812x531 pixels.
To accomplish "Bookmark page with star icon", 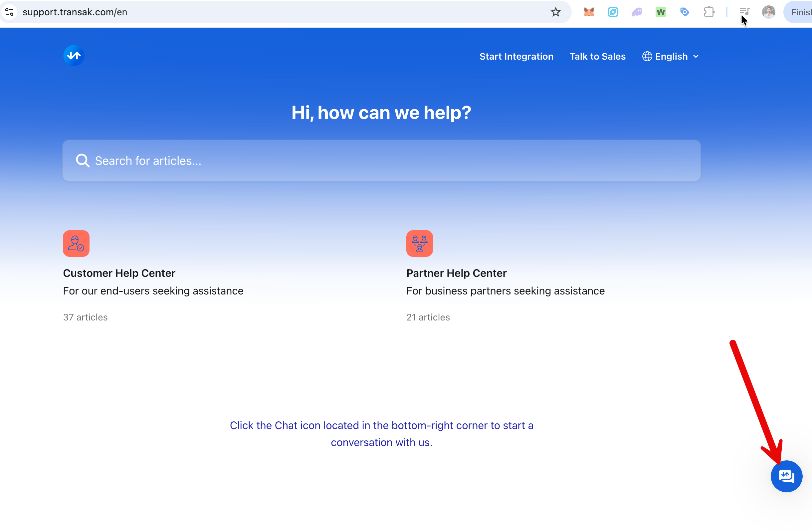I will pos(555,12).
